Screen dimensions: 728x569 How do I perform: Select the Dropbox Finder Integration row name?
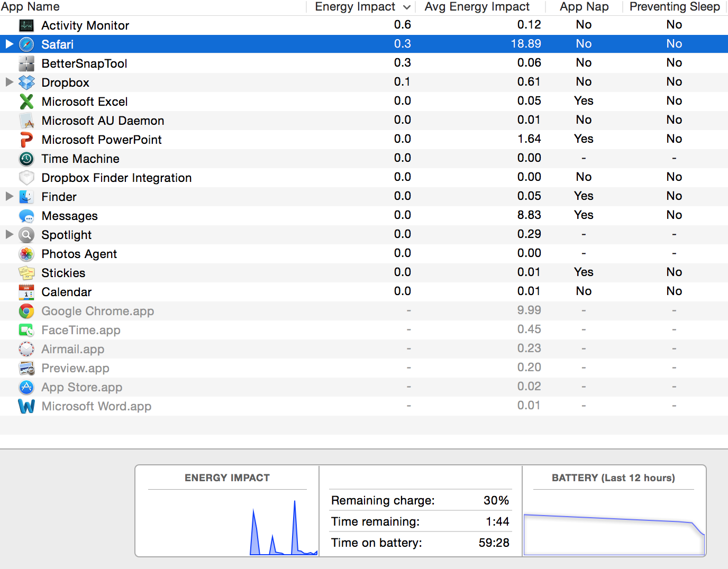(116, 178)
